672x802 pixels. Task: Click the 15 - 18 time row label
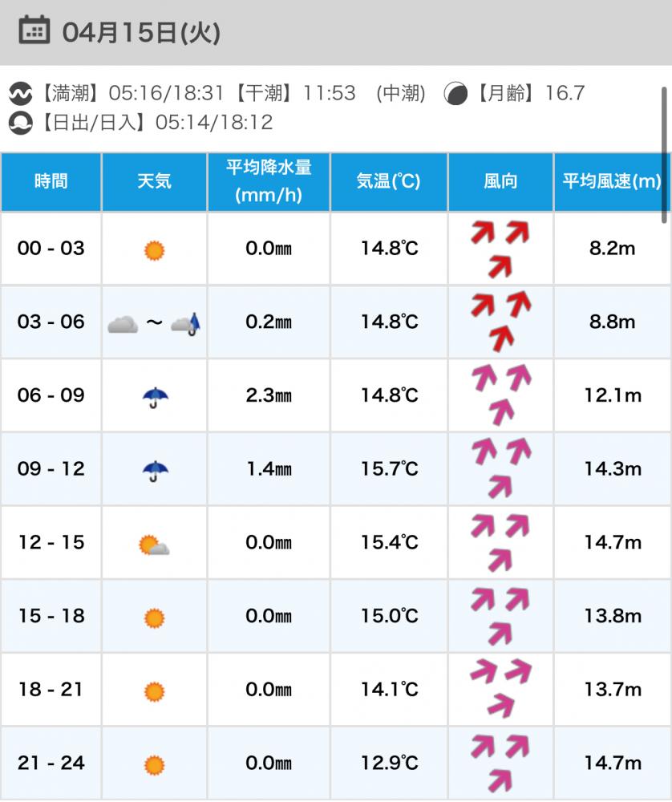click(51, 616)
